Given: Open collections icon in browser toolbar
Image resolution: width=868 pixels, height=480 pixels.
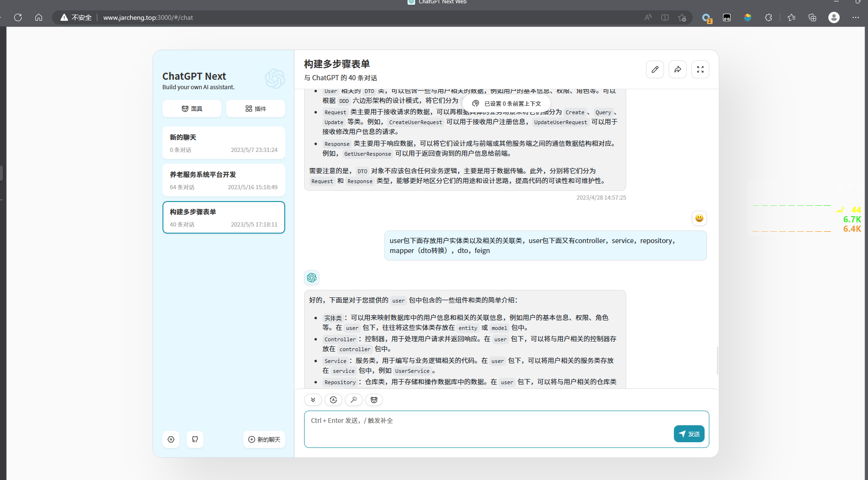Looking at the screenshot, I should point(812,17).
